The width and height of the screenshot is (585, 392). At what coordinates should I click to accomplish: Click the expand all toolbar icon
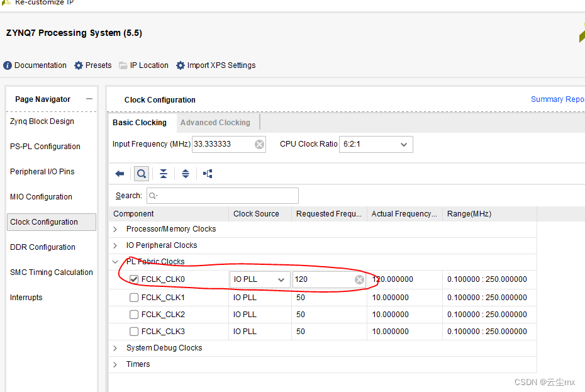(x=186, y=174)
